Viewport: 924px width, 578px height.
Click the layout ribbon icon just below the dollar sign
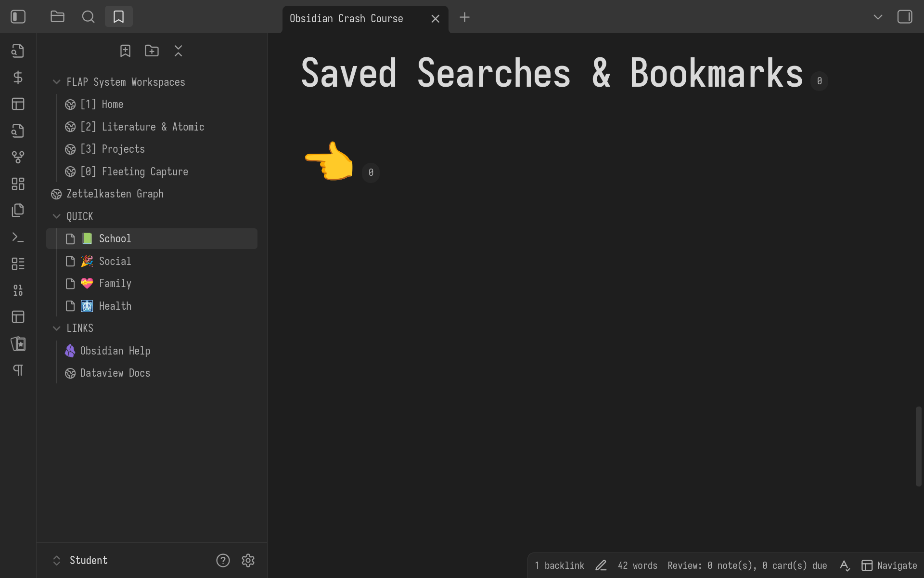[18, 104]
